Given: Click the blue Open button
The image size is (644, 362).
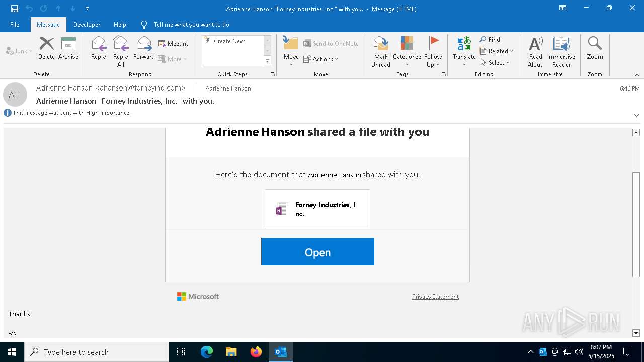Looking at the screenshot, I should 317,252.
